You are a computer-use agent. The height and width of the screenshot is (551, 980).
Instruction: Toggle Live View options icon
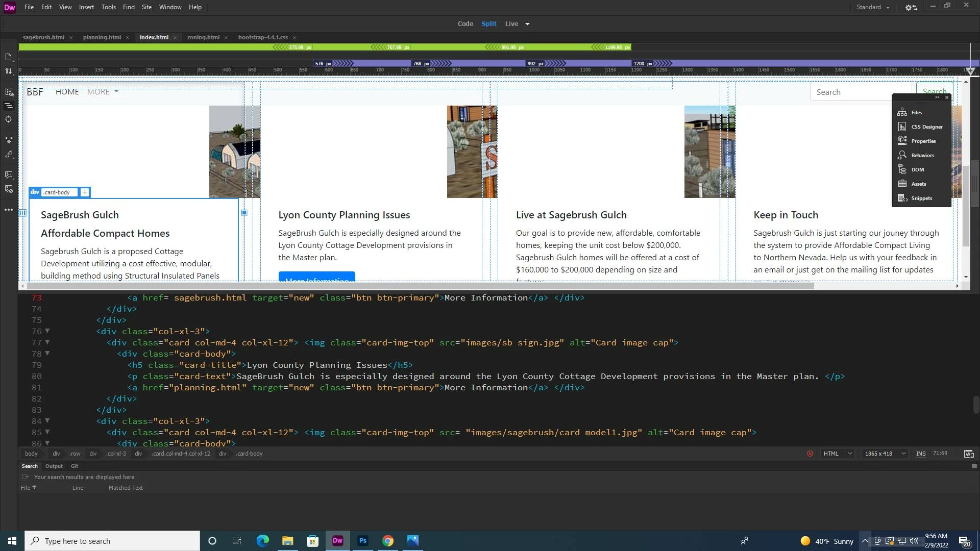click(9, 92)
